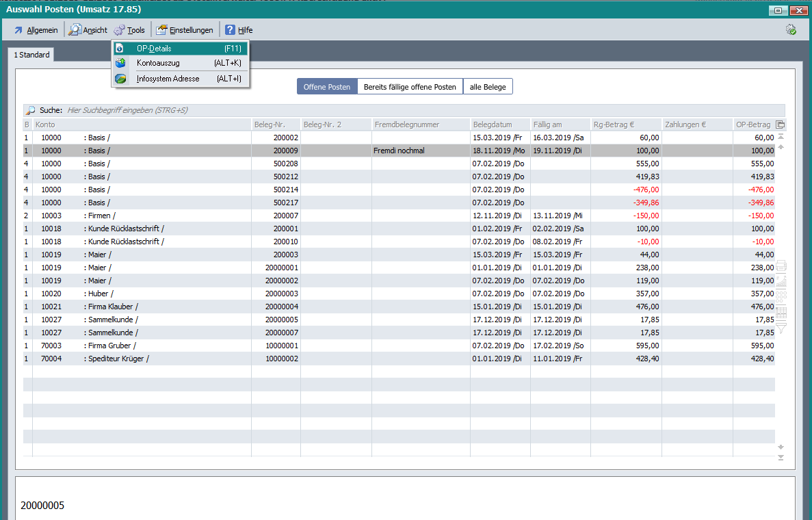Show alle Belege view
The image size is (812, 520).
pyautogui.click(x=488, y=87)
